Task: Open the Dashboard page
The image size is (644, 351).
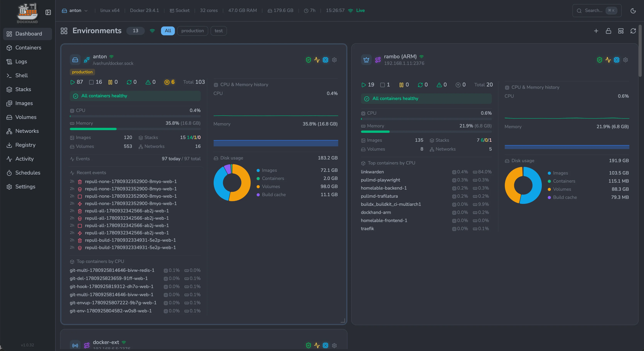Action: pos(28,34)
